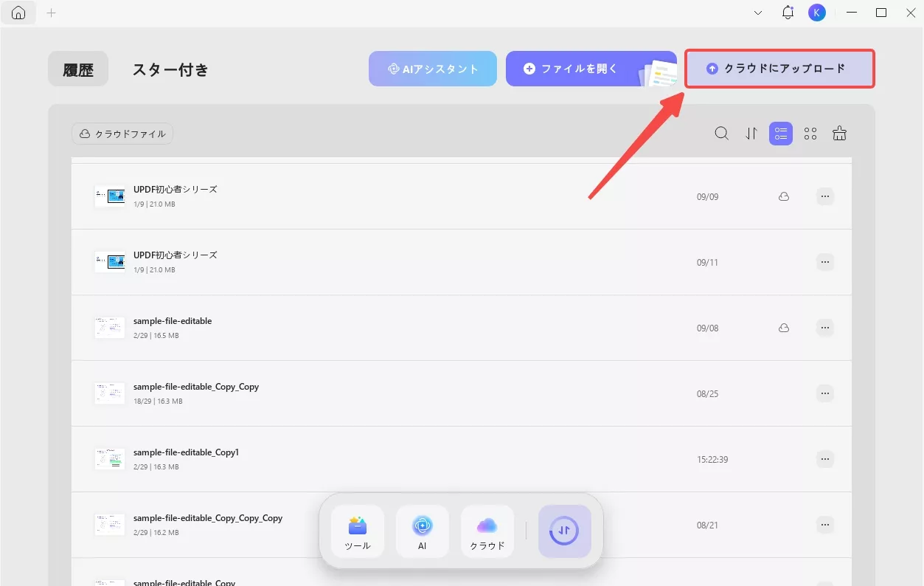The height and width of the screenshot is (586, 924).
Task: Open the クラウド cloud icon in dock
Action: click(487, 531)
